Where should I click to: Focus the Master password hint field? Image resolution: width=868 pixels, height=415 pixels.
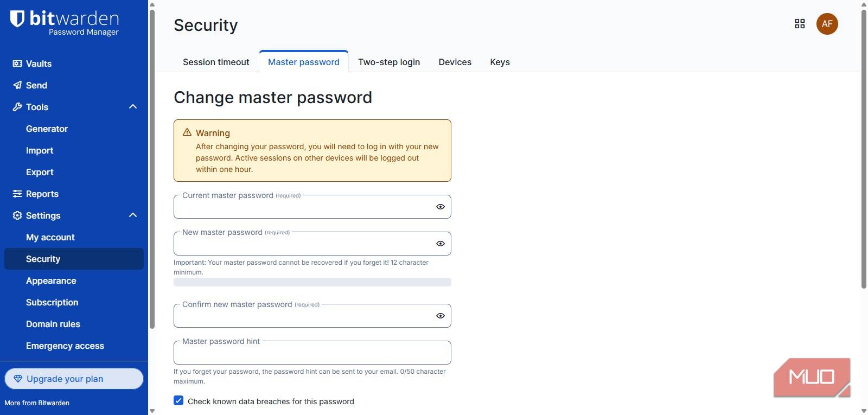pyautogui.click(x=312, y=354)
